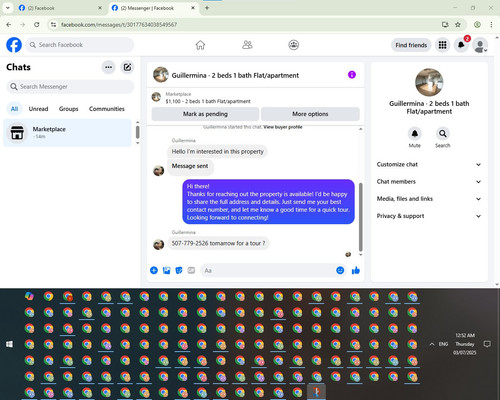Open the nine-dot menu grid icon

442,45
